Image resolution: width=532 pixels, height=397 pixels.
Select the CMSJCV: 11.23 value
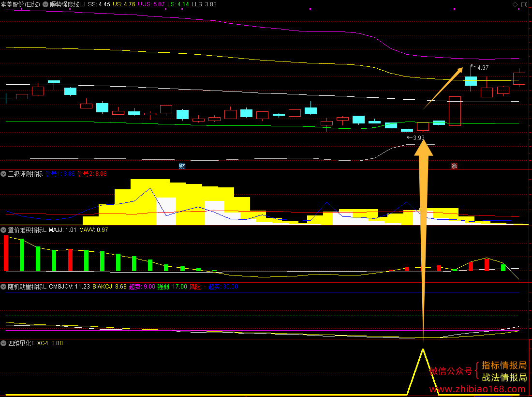tap(70, 287)
